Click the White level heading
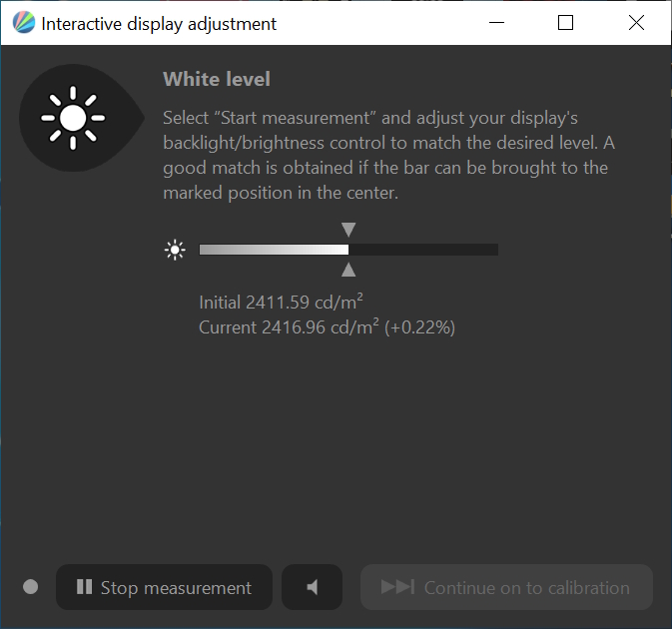 217,79
